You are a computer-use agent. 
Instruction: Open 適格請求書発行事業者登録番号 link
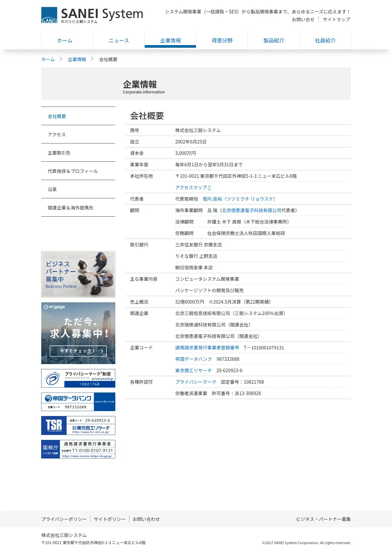click(207, 348)
